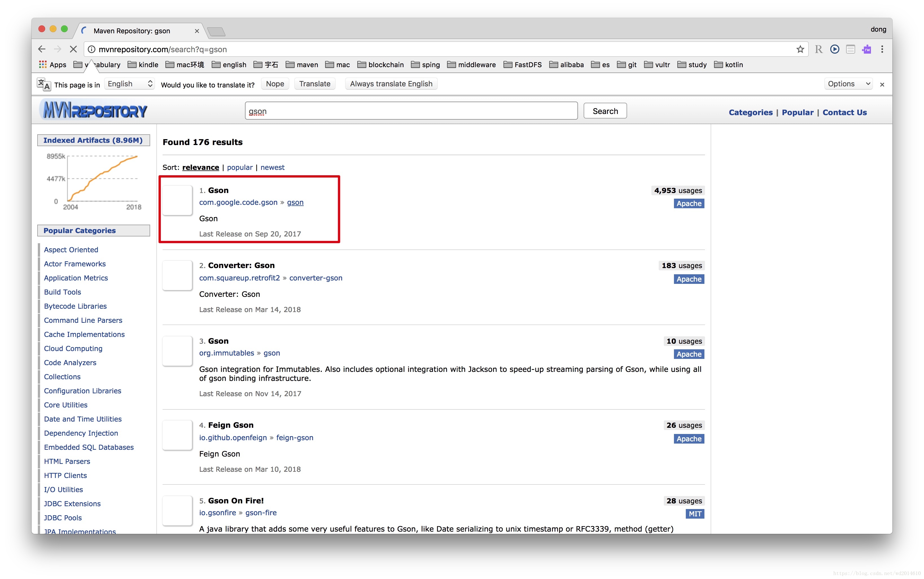Open the alibaba bookmarks folder
The width and height of the screenshot is (924, 579).
point(566,65)
